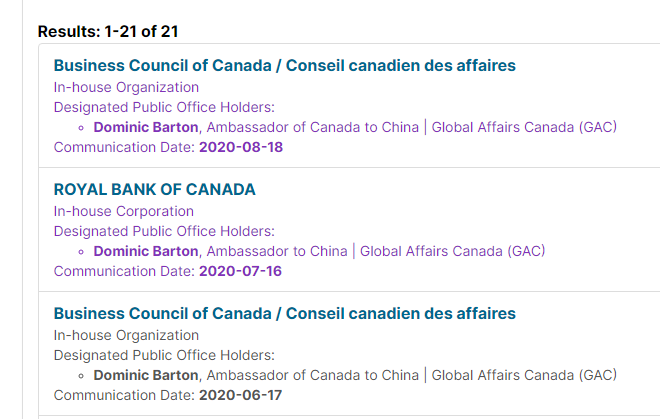Click Dominic Barton's name in the 2020-06-17 entry
Screen dimensions: 660x419
146,375
